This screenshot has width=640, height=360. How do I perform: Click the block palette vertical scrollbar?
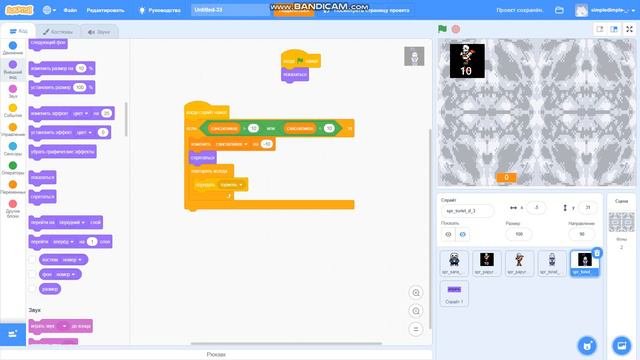click(126, 119)
